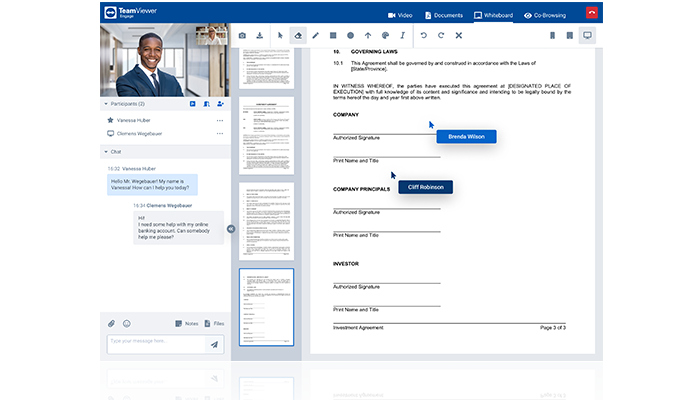Select the pointer cursor tool
Screen dimensions: 700x400
[x=280, y=35]
